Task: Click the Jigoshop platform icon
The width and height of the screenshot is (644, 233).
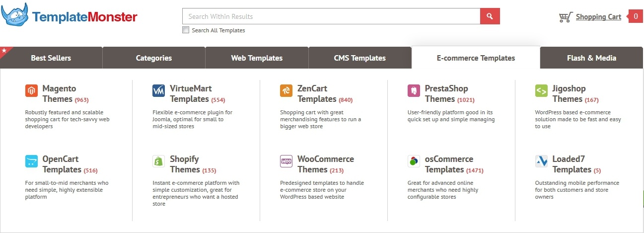Action: tap(541, 91)
